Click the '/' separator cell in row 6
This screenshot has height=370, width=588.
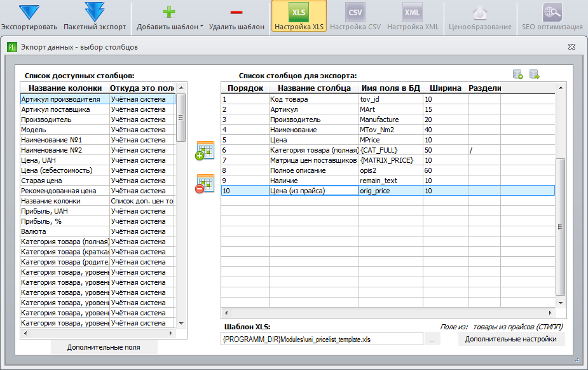[x=484, y=150]
